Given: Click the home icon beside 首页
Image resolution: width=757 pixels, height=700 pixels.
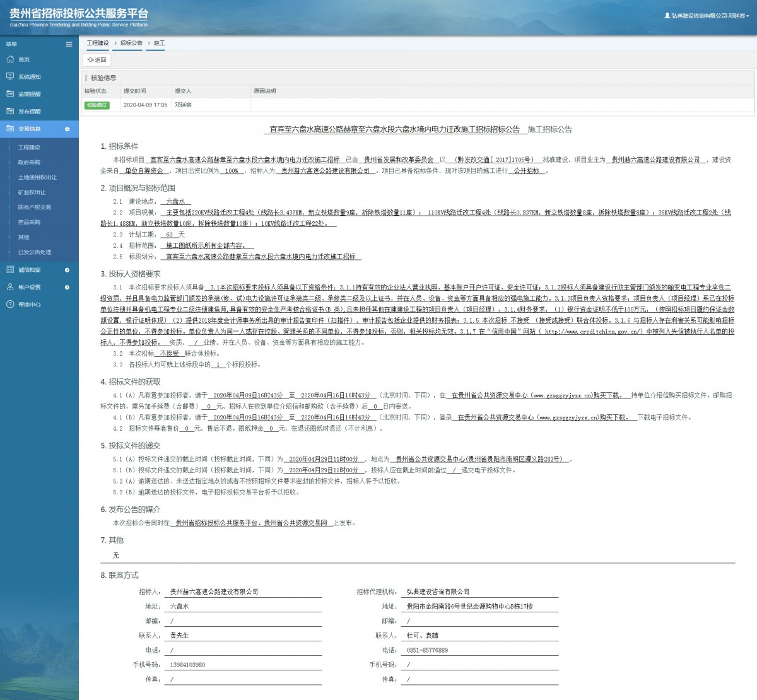Looking at the screenshot, I should (10, 59).
